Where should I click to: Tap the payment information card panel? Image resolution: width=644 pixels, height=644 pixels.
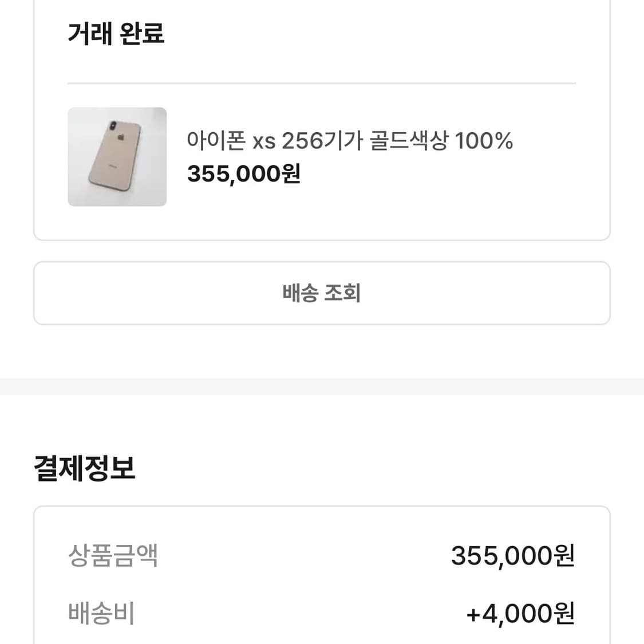click(x=322, y=572)
